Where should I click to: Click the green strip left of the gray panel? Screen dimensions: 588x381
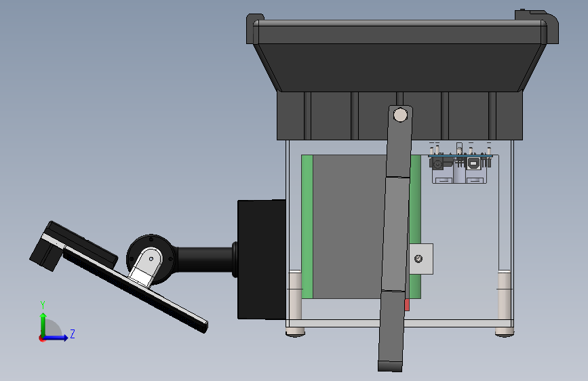coord(307,227)
